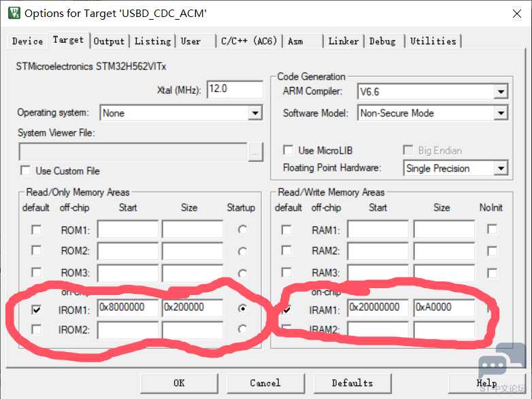Click the Keil uVision icon in title bar
The height and width of the screenshot is (399, 532).
[14, 13]
